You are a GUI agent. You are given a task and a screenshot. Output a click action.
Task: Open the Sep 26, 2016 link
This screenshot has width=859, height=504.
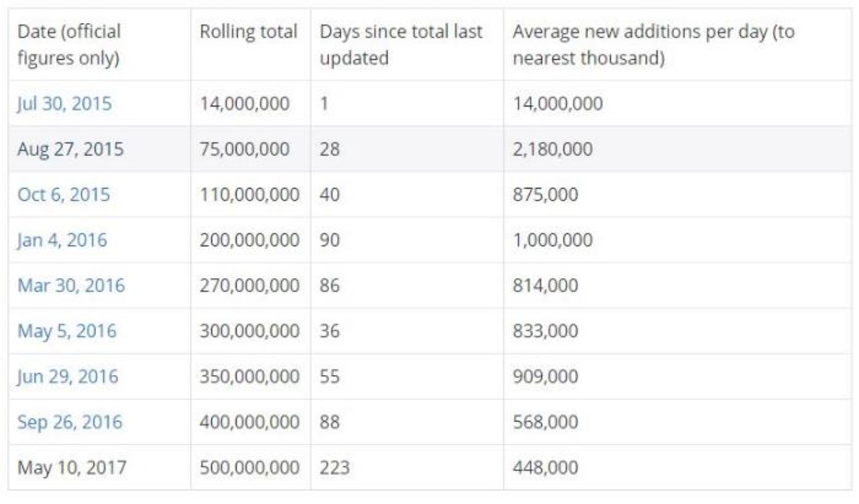[70, 422]
